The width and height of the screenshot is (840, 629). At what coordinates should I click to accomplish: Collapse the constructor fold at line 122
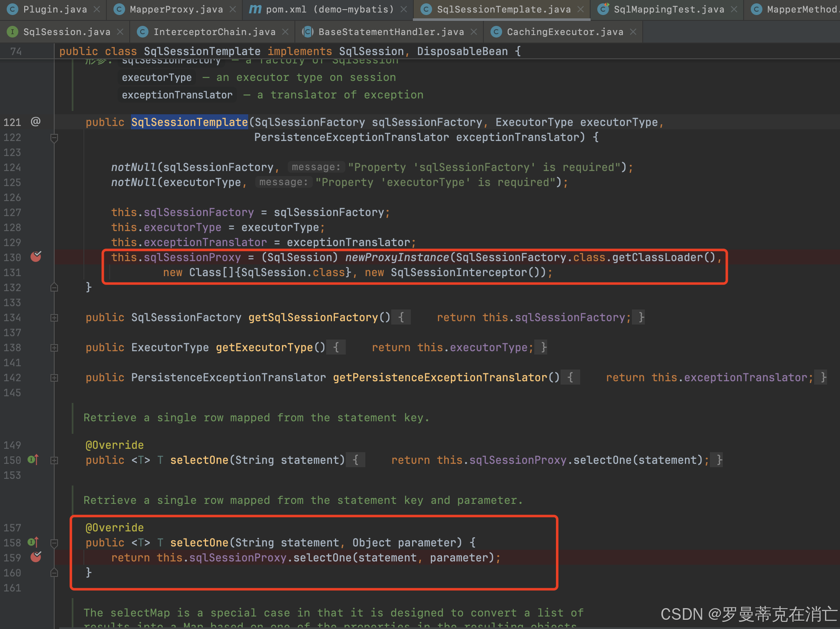54,138
